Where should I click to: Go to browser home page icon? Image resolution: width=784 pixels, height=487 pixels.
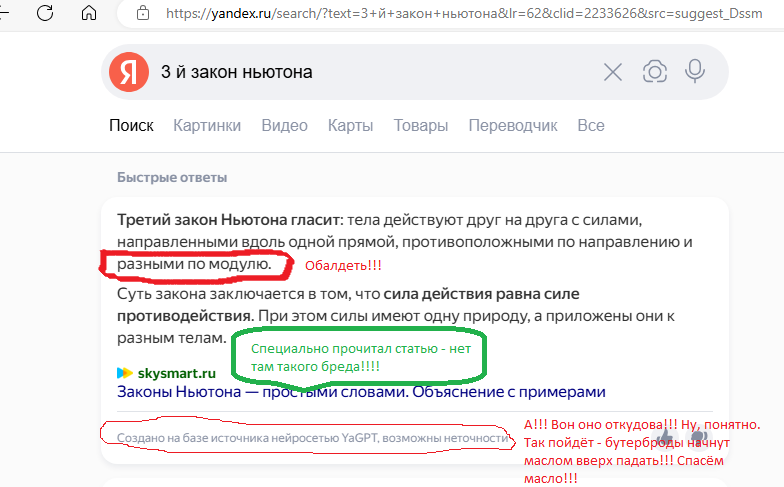88,12
